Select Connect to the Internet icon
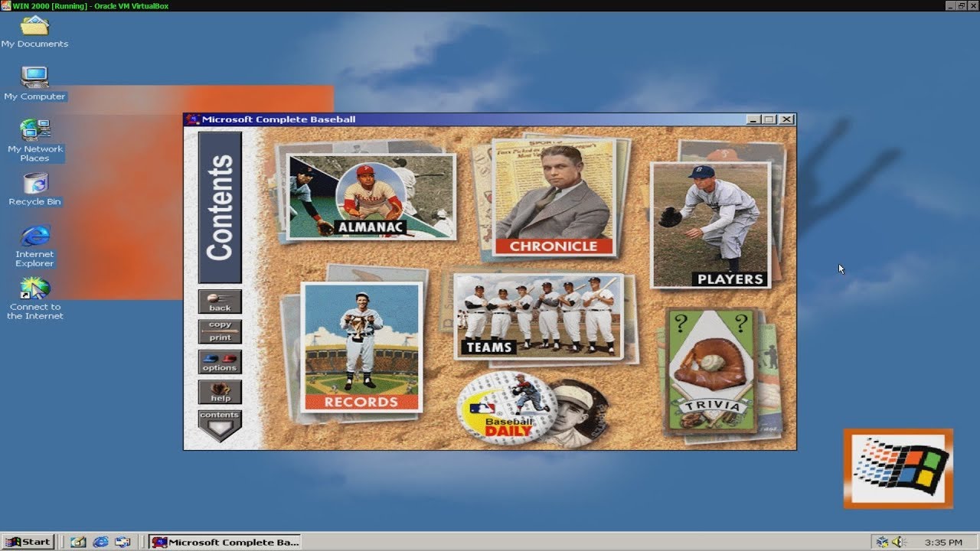 [x=34, y=299]
